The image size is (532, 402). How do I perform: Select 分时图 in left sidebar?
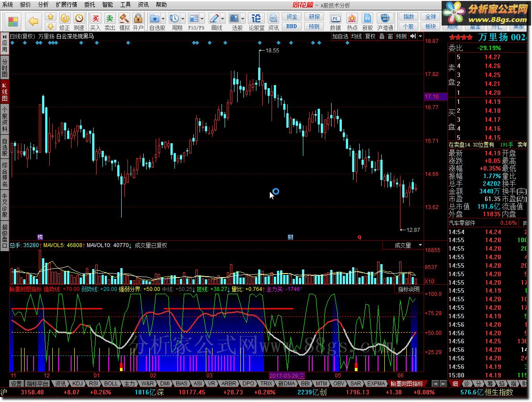click(4, 68)
